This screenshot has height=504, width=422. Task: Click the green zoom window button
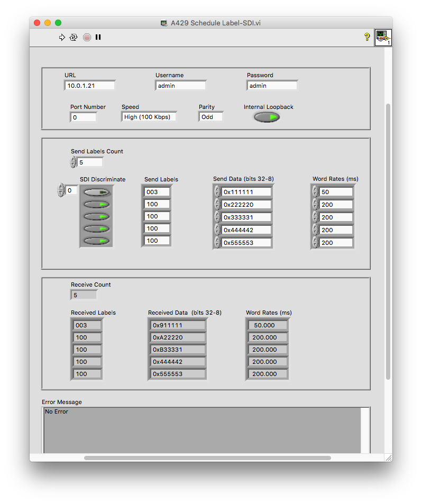coord(58,23)
